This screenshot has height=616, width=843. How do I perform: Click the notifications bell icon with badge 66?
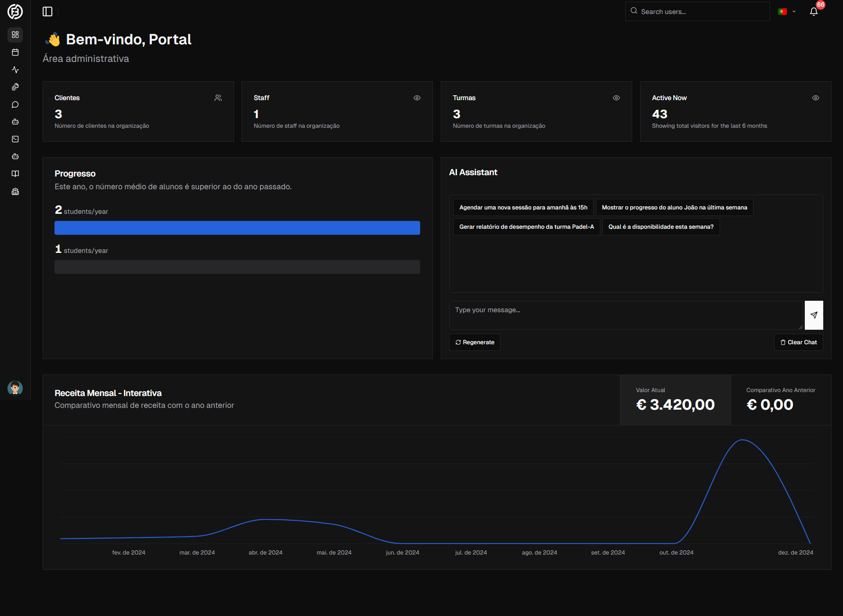pyautogui.click(x=814, y=11)
